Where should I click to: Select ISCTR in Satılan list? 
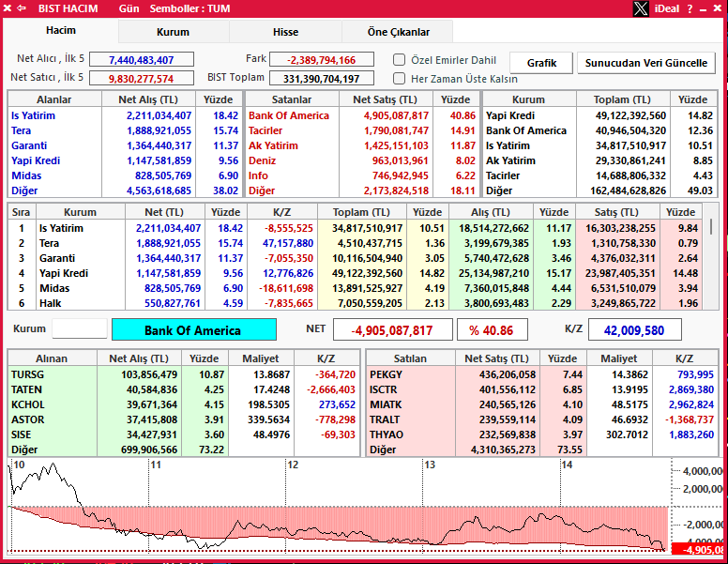pyautogui.click(x=383, y=389)
